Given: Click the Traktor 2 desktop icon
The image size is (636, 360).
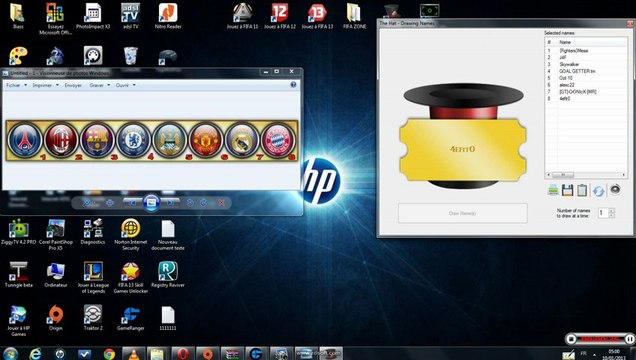Looking at the screenshot, I should click(x=93, y=318).
